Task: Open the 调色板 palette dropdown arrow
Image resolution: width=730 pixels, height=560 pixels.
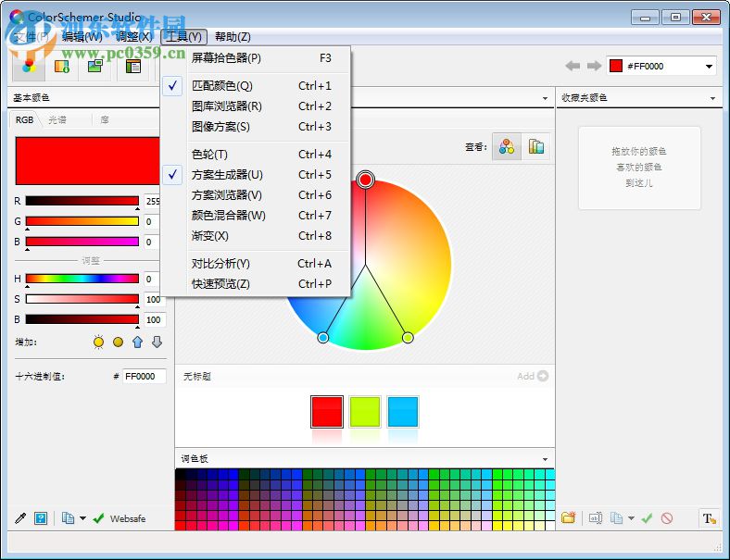Action: click(545, 459)
